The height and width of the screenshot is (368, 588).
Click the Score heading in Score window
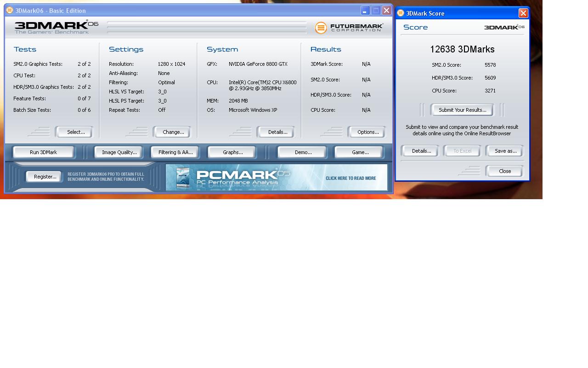point(415,27)
